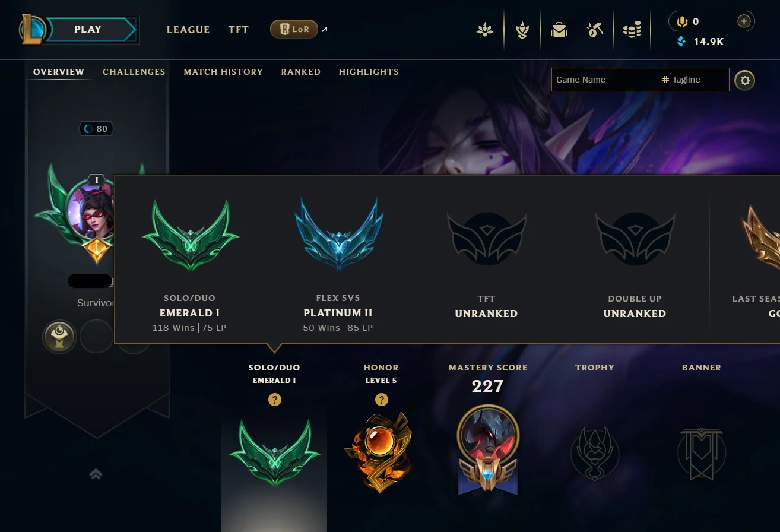Open the Collection backpack icon
Image resolution: width=780 pixels, height=532 pixels.
click(x=559, y=30)
